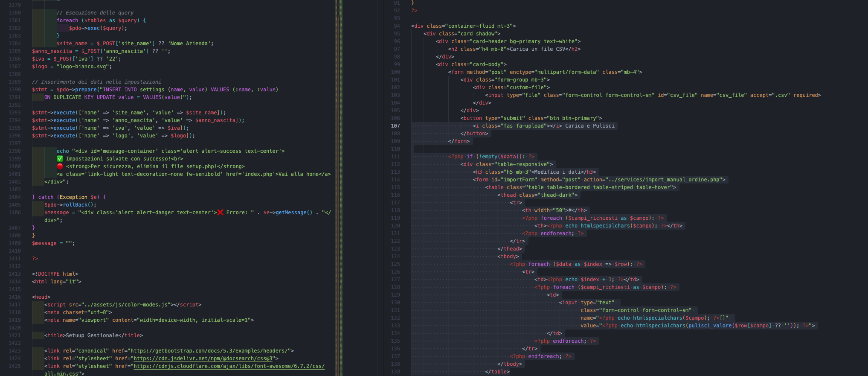Open the cdnjs.cloudflare.com font-awesome URL
The image size is (868, 376).
tap(229, 366)
